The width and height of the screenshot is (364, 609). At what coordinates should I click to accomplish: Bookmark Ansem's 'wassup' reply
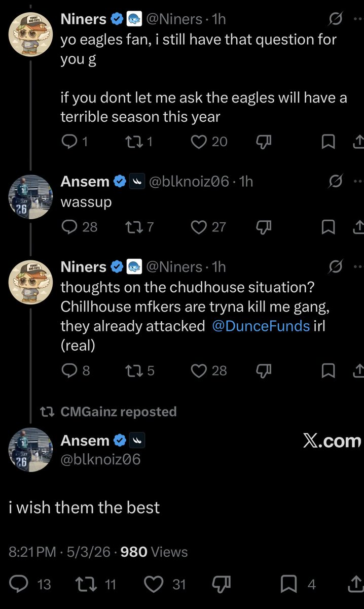tap(329, 227)
